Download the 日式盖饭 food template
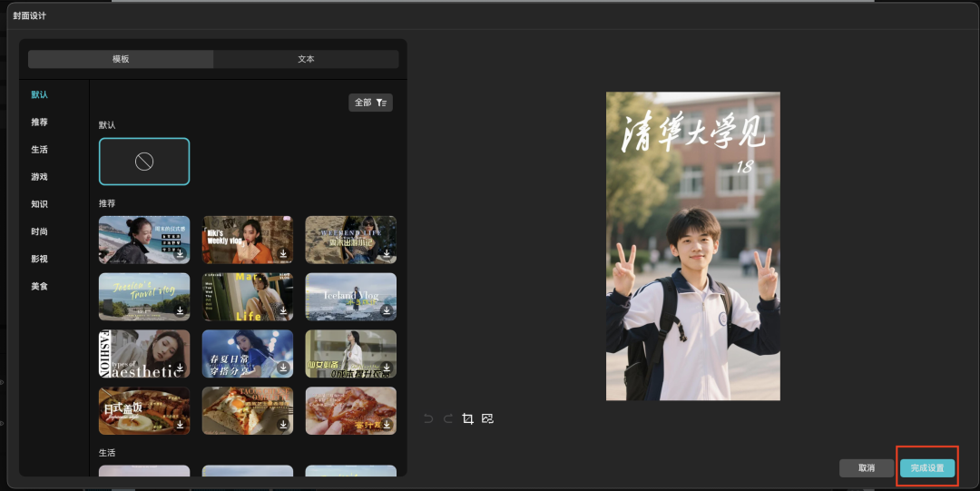This screenshot has width=980, height=491. coord(180,424)
